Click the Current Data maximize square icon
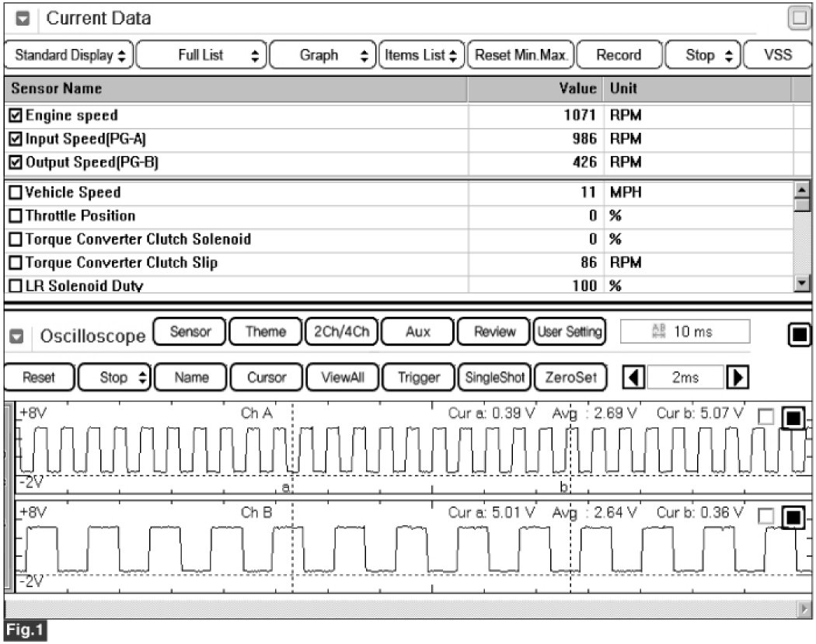The width and height of the screenshot is (816, 644). tap(798, 19)
